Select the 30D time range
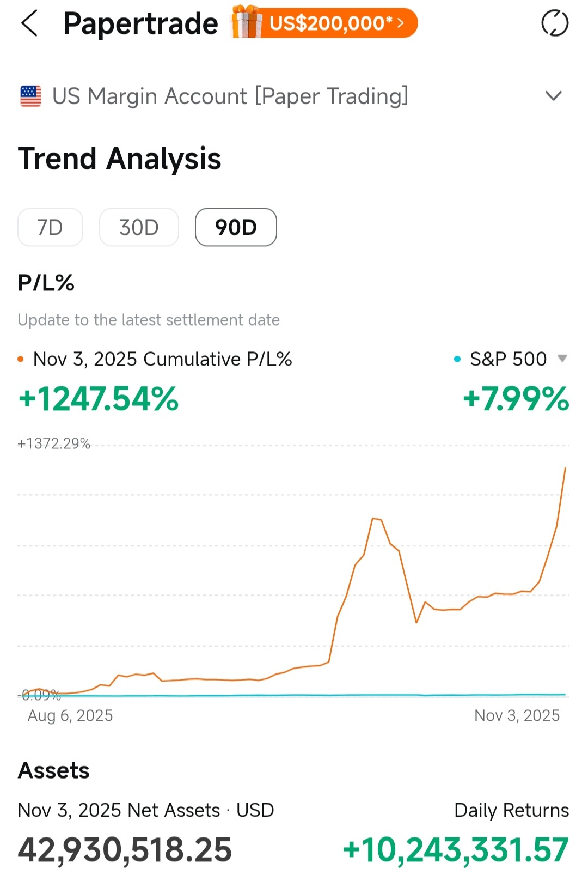Viewport: 588px width, 881px height. click(139, 227)
